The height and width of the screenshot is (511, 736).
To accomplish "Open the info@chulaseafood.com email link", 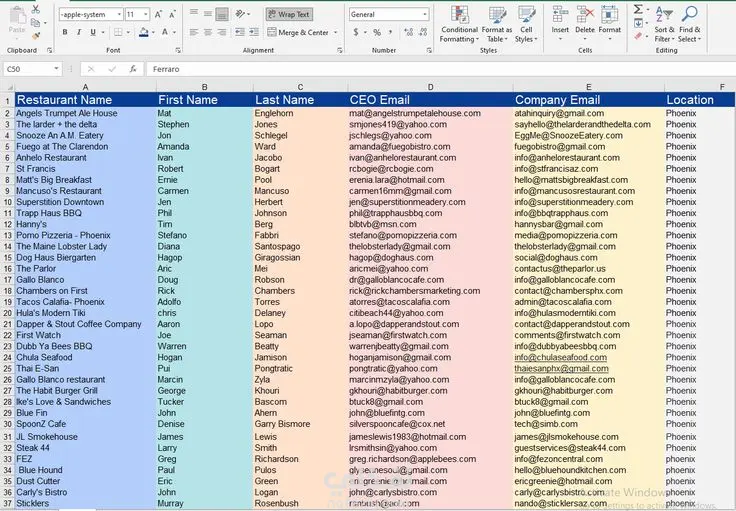I will coord(560,357).
